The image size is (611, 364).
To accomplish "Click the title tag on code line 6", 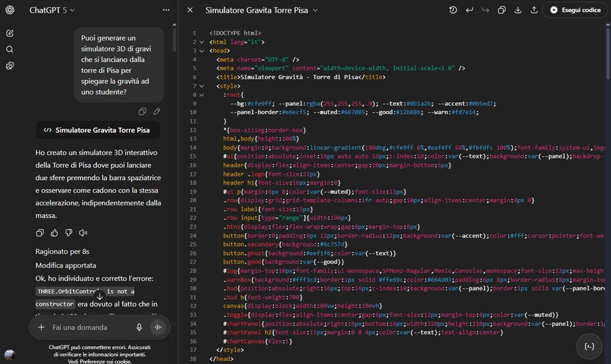I will point(301,77).
